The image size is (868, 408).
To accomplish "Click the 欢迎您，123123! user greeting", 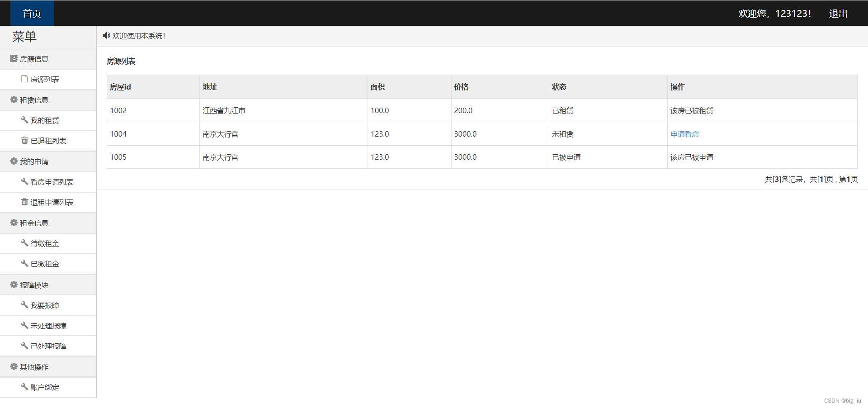I will point(774,14).
